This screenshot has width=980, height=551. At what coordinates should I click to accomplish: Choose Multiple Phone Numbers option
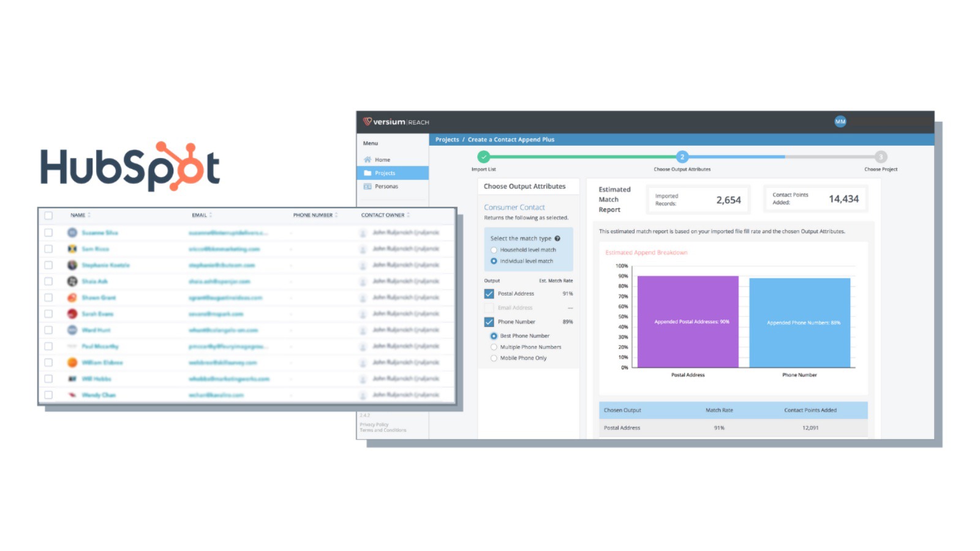click(494, 347)
